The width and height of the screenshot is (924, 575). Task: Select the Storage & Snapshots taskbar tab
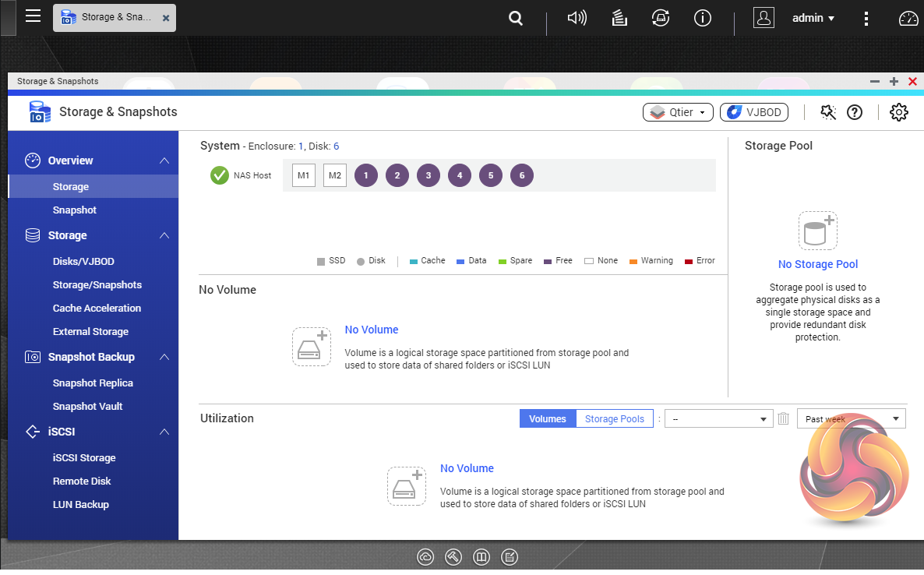coord(115,18)
